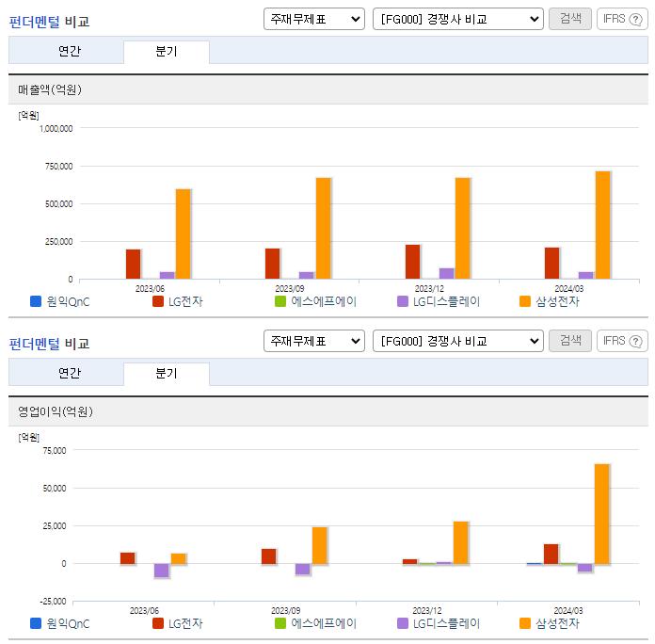Click the LG디스플레이 2023/12 bar in the 매출액 chart

pos(447,273)
